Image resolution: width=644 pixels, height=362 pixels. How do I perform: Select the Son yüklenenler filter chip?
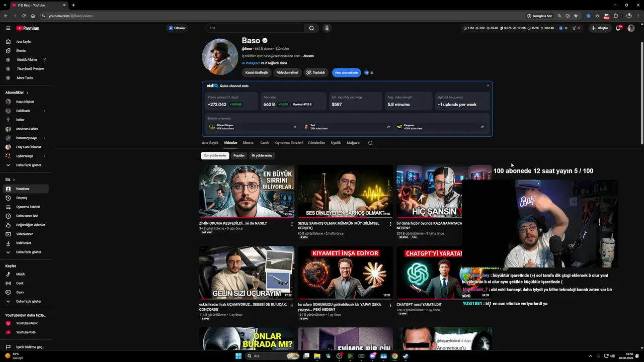click(215, 155)
